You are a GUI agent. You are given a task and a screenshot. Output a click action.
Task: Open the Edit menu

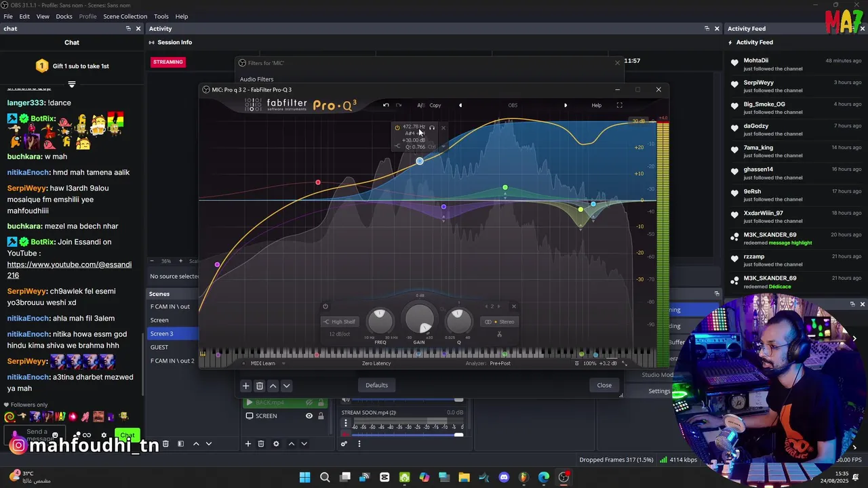coord(24,16)
